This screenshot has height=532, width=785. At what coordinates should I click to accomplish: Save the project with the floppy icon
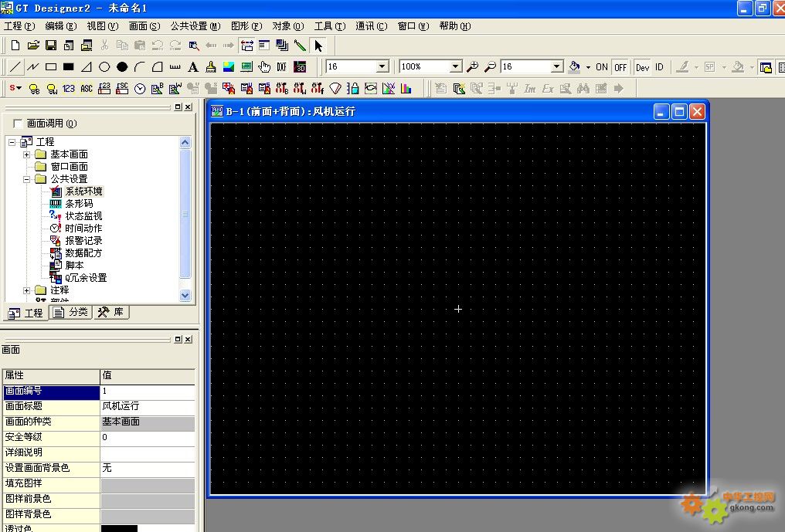(50, 46)
